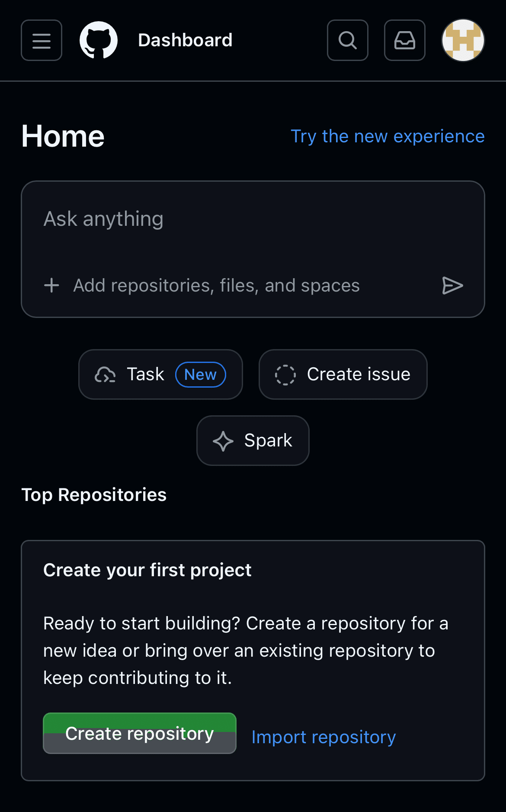This screenshot has width=506, height=812.
Task: Follow the Try the new experience link
Action: (388, 136)
